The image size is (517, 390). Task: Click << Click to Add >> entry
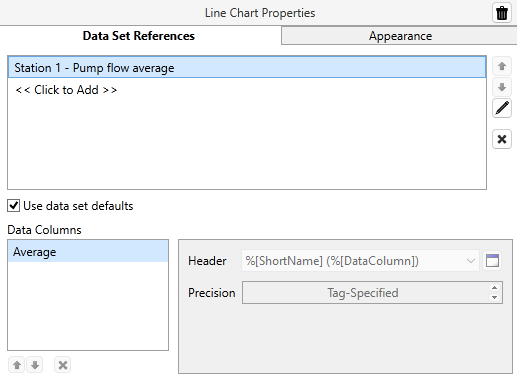click(x=66, y=90)
